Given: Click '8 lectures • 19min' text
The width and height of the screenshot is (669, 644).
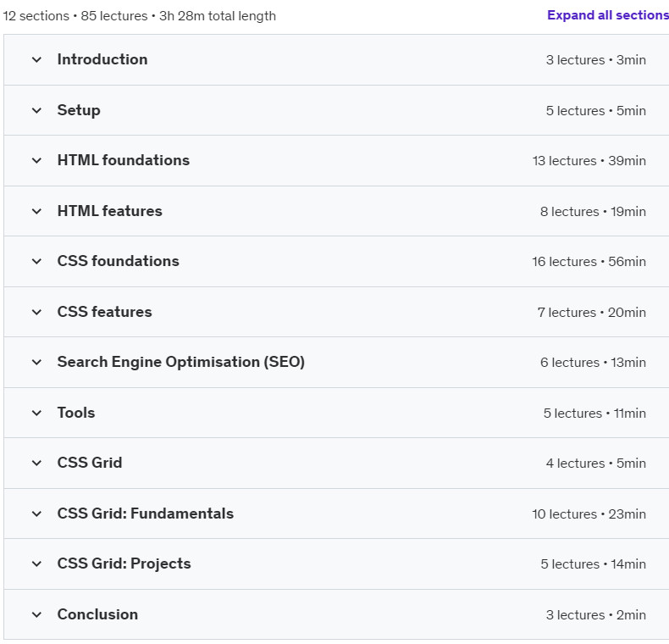Looking at the screenshot, I should click(x=593, y=211).
